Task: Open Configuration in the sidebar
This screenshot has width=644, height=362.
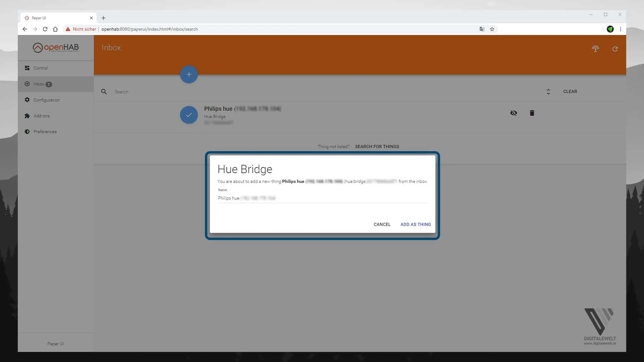Action: tap(56, 100)
